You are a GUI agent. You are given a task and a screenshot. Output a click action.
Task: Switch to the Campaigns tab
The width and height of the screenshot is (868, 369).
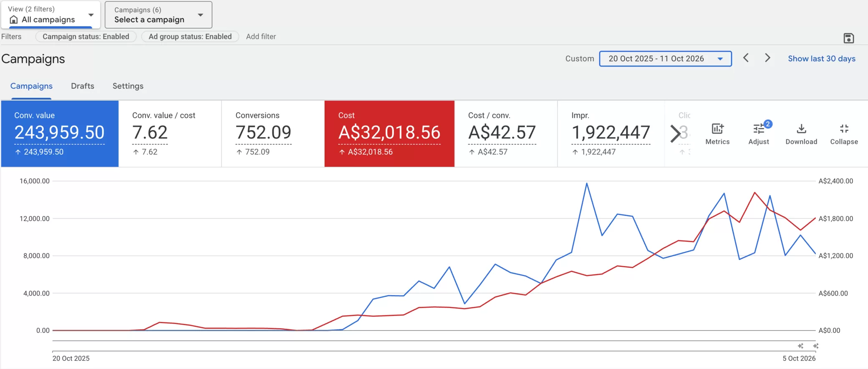click(31, 86)
